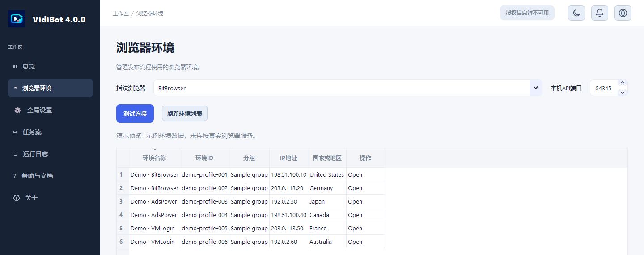Click the VidiBot logo icon
The height and width of the screenshot is (255, 644).
(x=17, y=19)
